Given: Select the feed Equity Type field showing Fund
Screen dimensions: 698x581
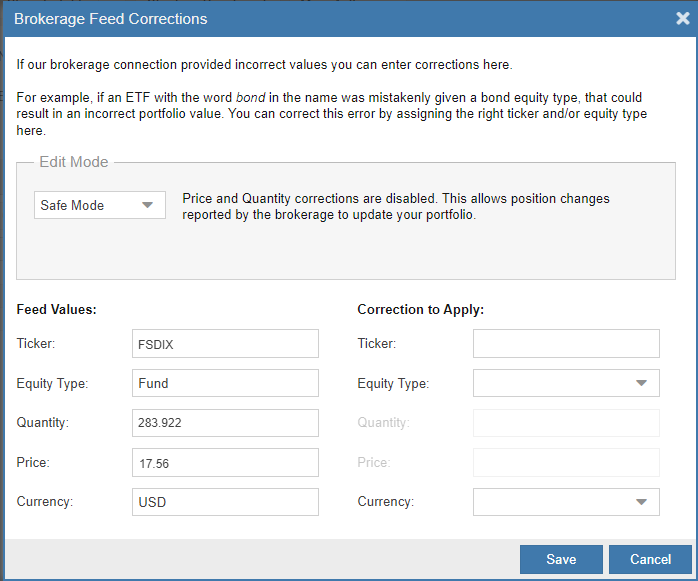Looking at the screenshot, I should (225, 383).
